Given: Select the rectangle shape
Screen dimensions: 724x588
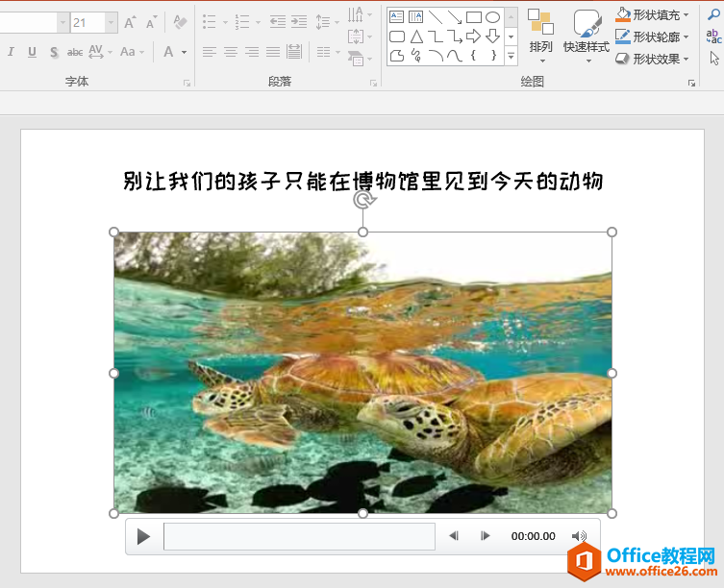Looking at the screenshot, I should [474, 17].
